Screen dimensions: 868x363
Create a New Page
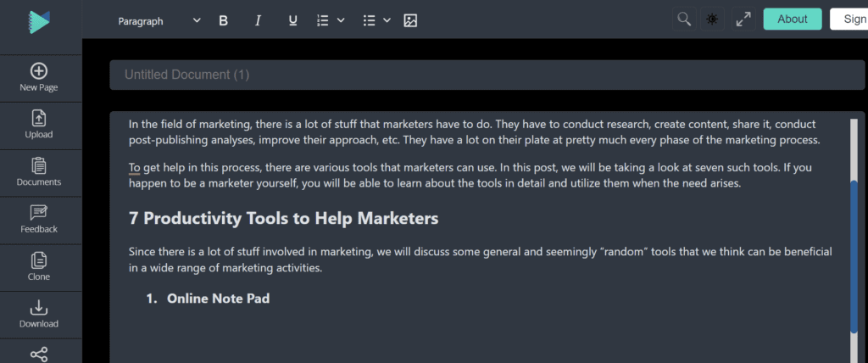pos(39,77)
